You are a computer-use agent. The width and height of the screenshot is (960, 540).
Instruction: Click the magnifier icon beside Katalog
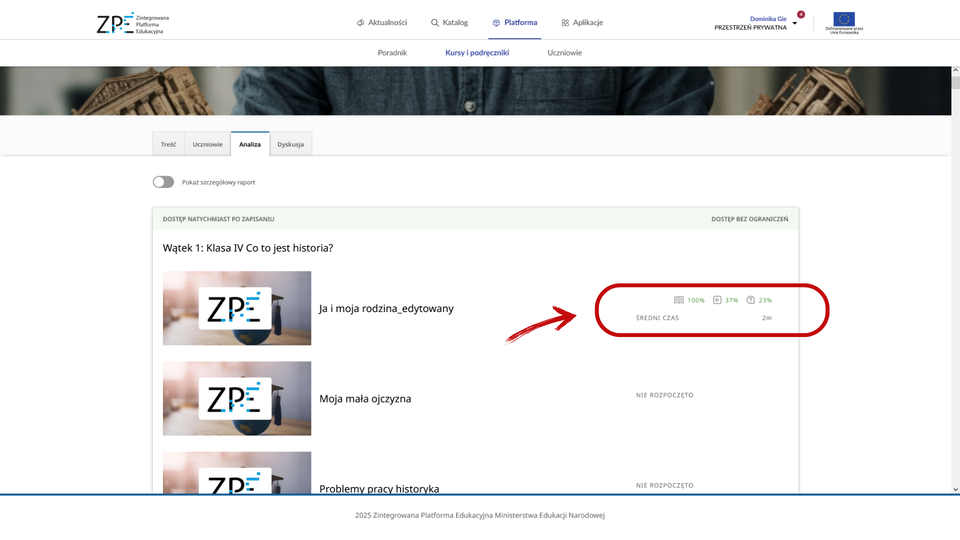click(435, 22)
